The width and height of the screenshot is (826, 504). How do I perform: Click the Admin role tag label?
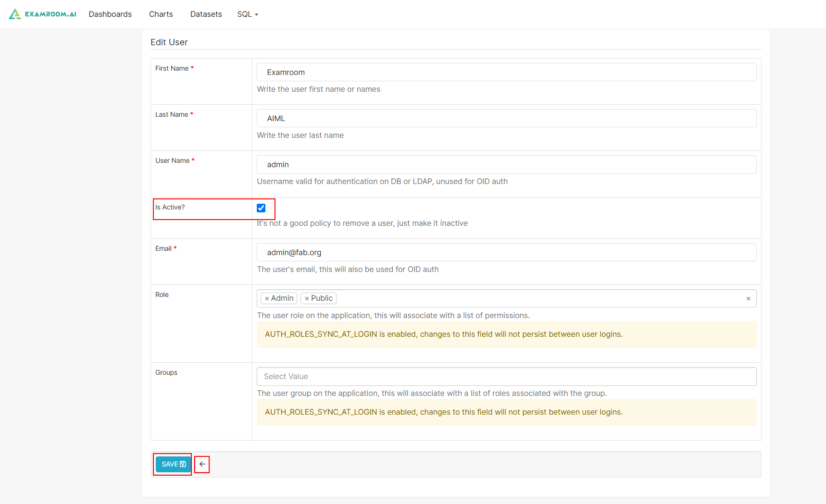(x=282, y=298)
